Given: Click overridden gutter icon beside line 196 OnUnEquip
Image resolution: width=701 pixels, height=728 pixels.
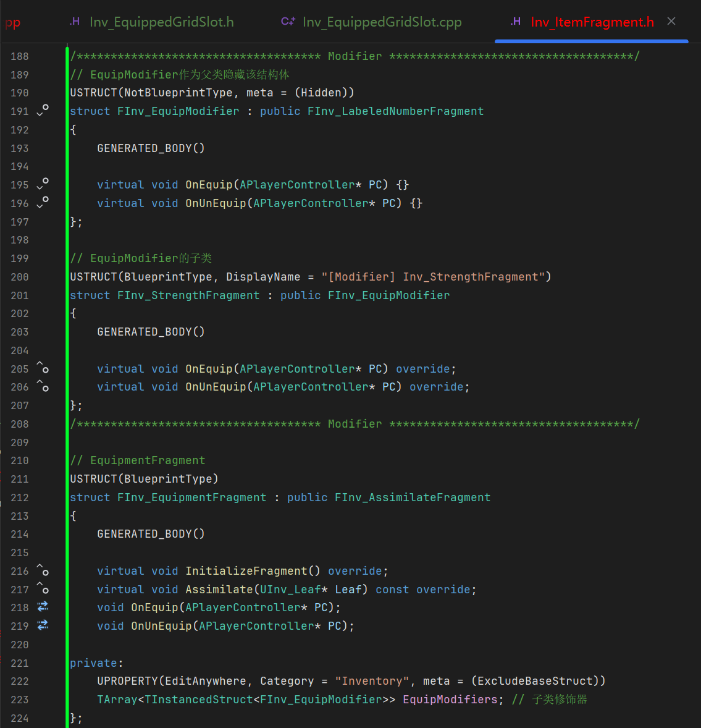Looking at the screenshot, I should point(43,203).
